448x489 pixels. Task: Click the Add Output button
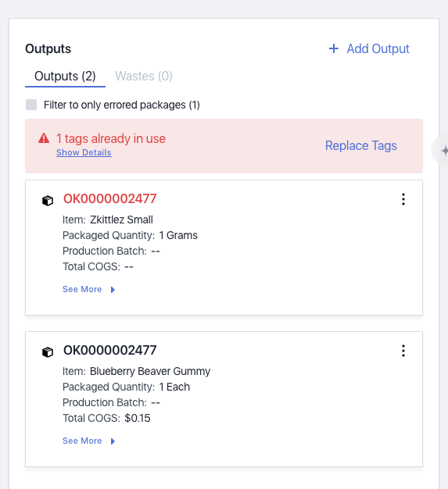(369, 48)
